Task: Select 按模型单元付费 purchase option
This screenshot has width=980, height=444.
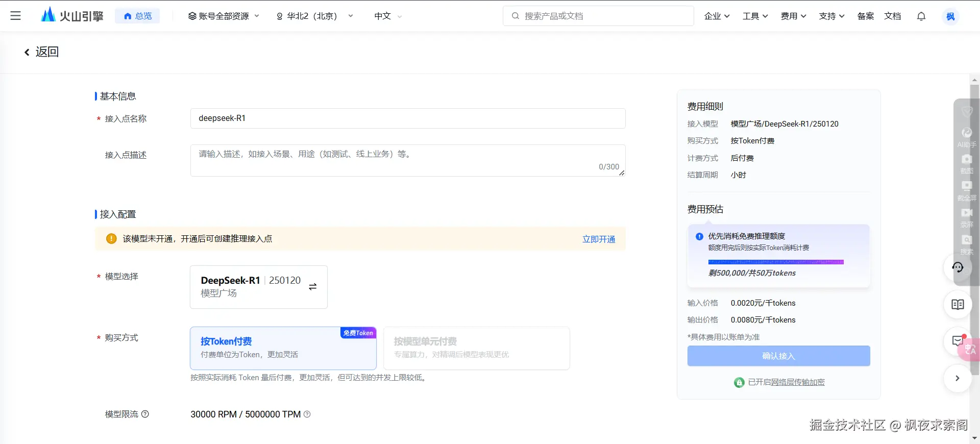Action: tap(477, 348)
